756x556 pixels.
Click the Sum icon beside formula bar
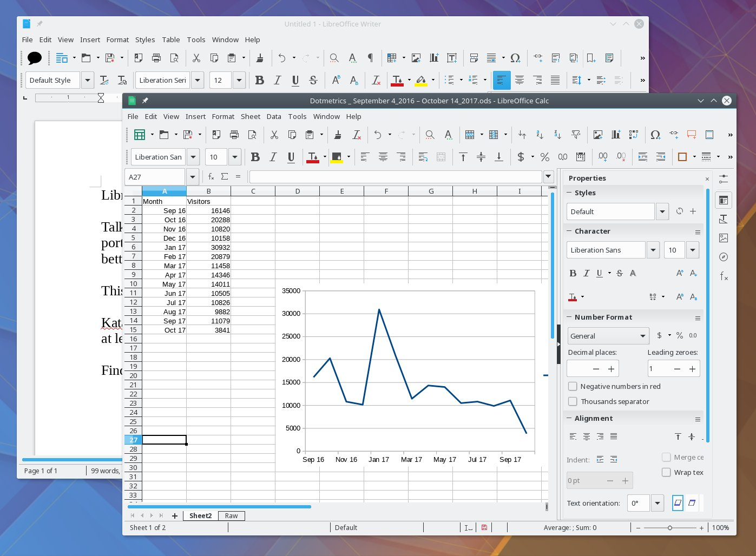(x=225, y=176)
